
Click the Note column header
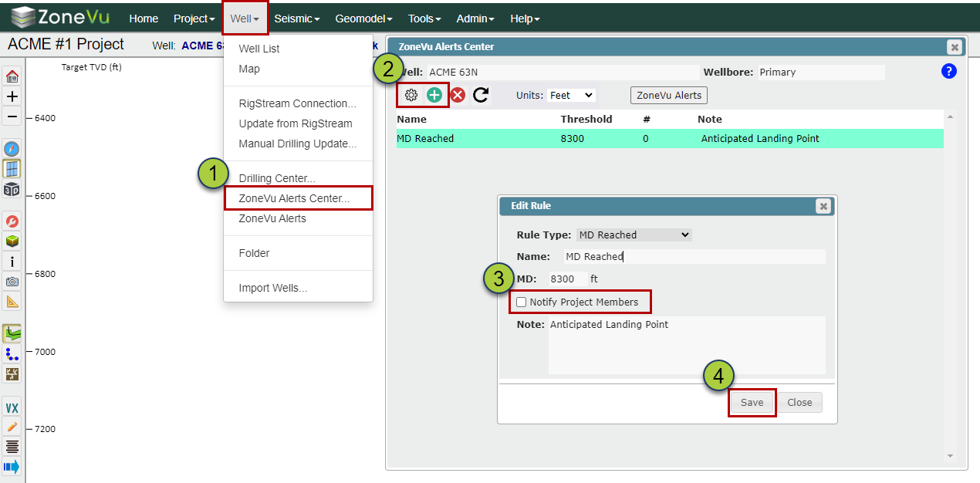pos(710,119)
